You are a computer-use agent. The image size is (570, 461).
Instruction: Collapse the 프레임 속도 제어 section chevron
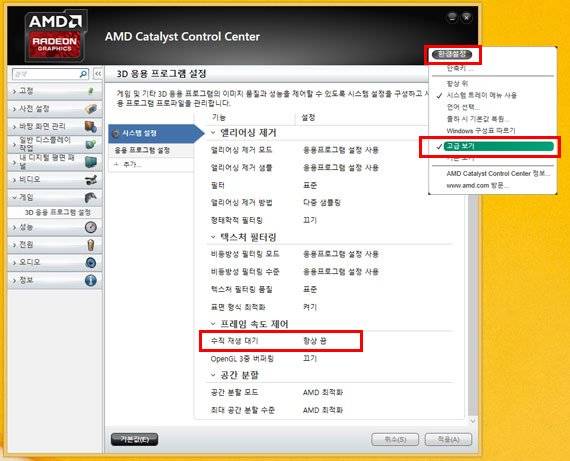(213, 324)
